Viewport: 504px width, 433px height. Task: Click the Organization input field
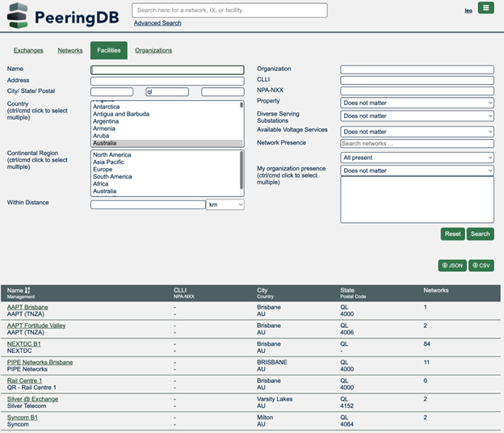417,69
